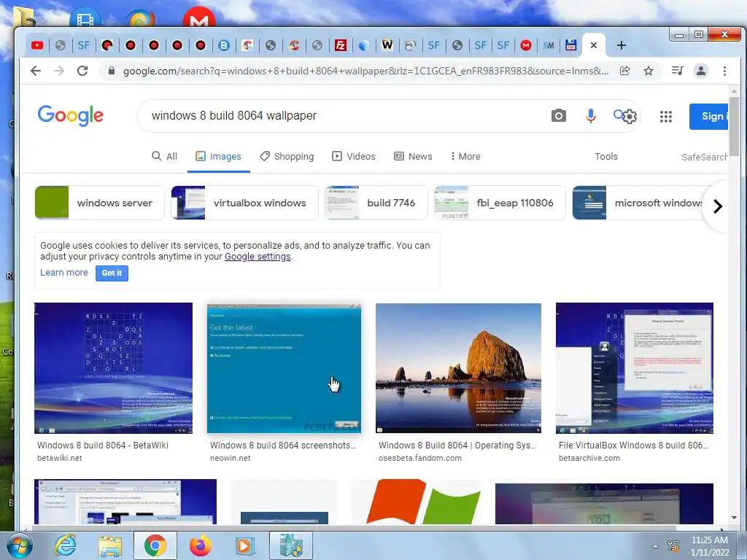Open Chrome media controls icon
The width and height of the screenshot is (747, 560).
[x=677, y=71]
